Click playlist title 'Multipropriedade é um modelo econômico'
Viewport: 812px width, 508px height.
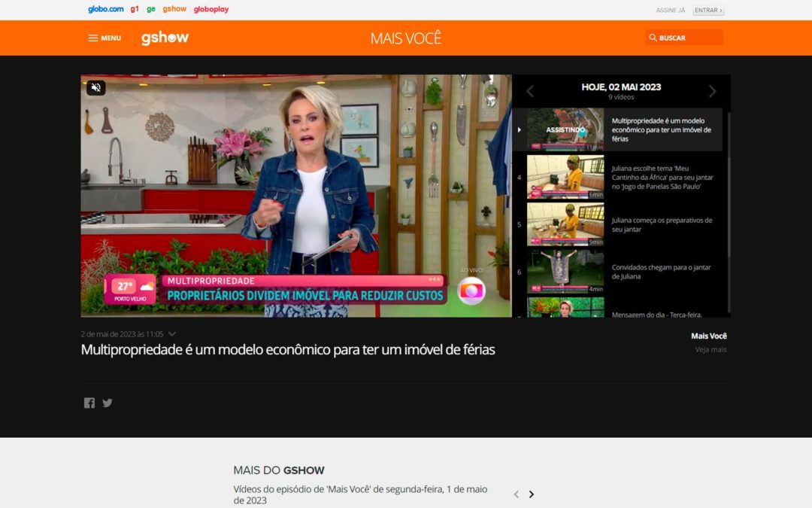(662, 129)
